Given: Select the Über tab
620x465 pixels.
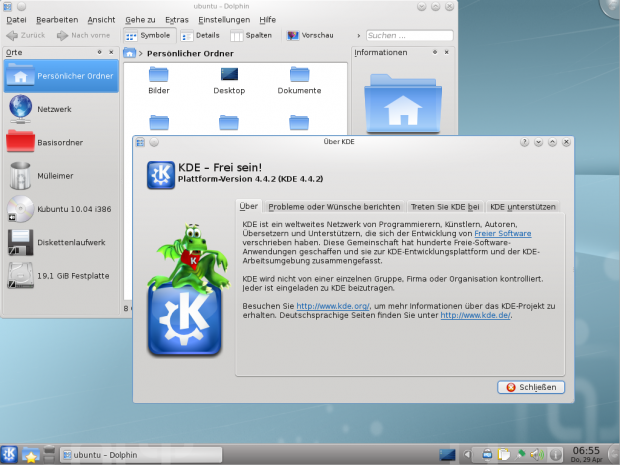Looking at the screenshot, I should coord(248,206).
